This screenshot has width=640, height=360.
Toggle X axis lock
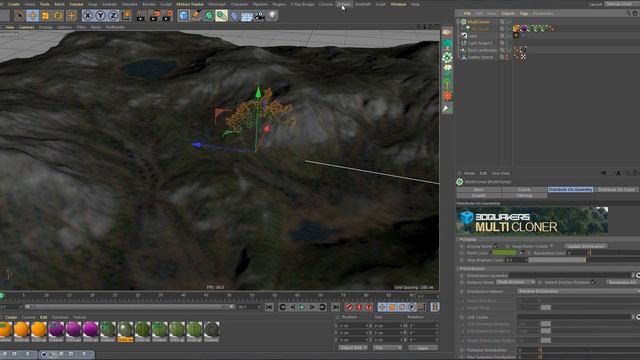click(x=87, y=16)
